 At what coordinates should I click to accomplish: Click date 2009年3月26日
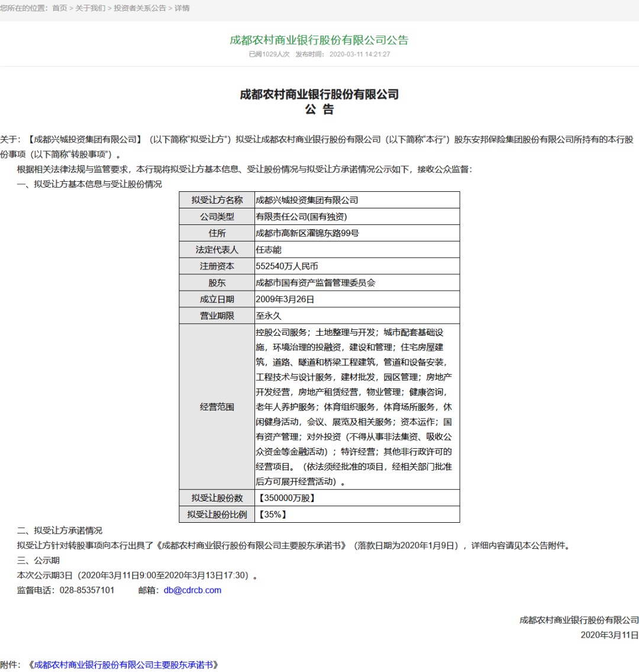(x=285, y=299)
